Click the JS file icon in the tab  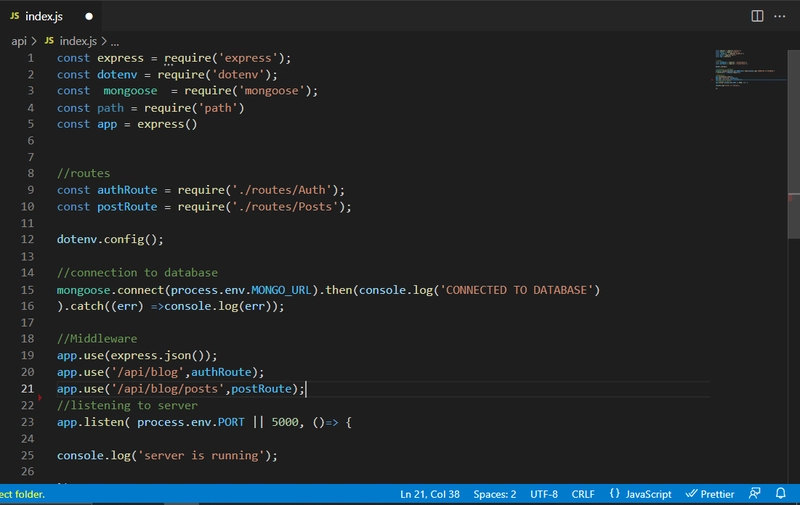15,16
